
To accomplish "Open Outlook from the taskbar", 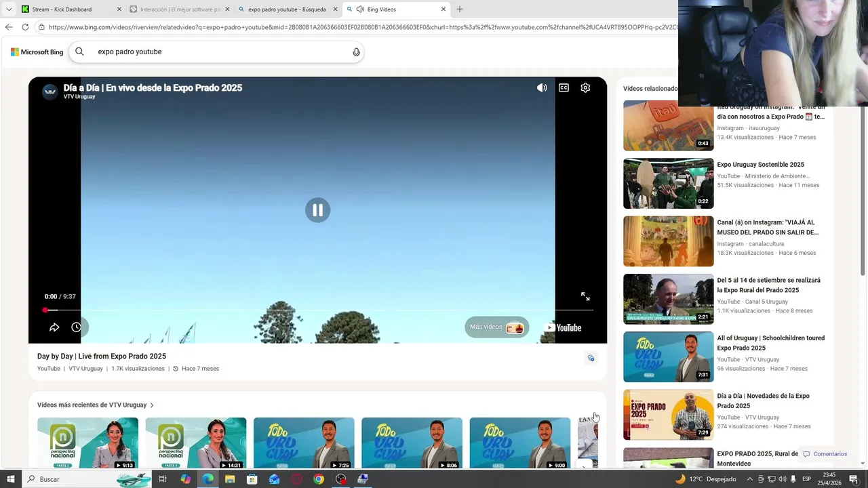I will pyautogui.click(x=274, y=479).
